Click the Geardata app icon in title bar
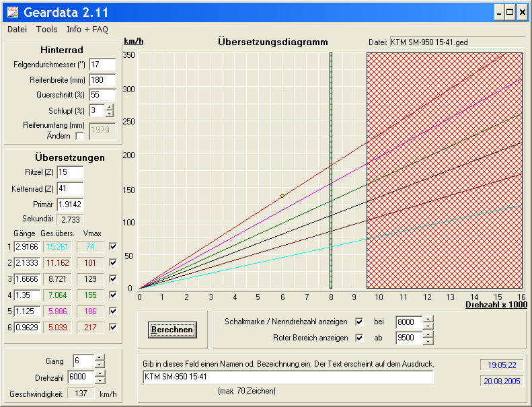The height and width of the screenshot is (407, 532). tap(11, 12)
